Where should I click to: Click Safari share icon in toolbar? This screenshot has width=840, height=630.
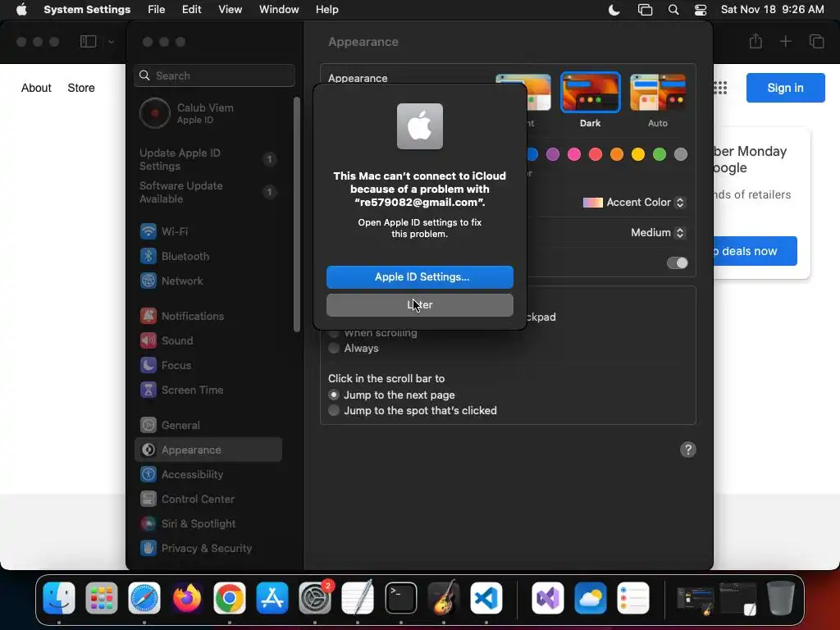(x=756, y=41)
